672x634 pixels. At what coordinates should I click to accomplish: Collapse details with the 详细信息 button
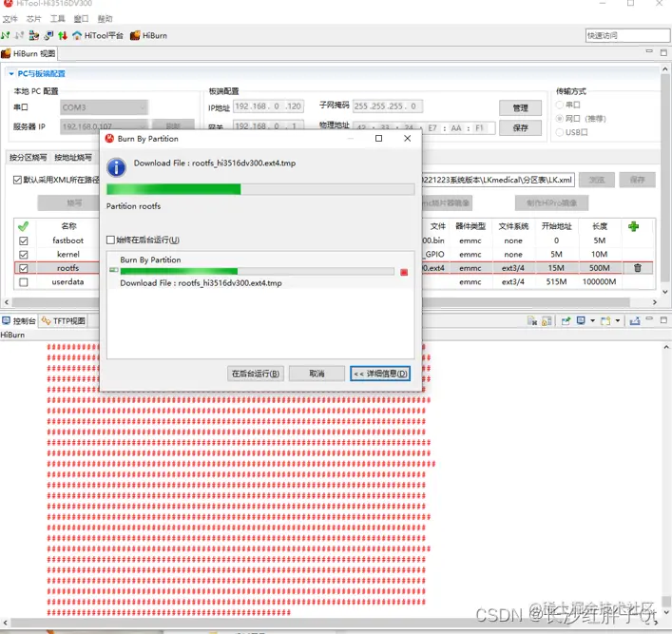pos(380,374)
